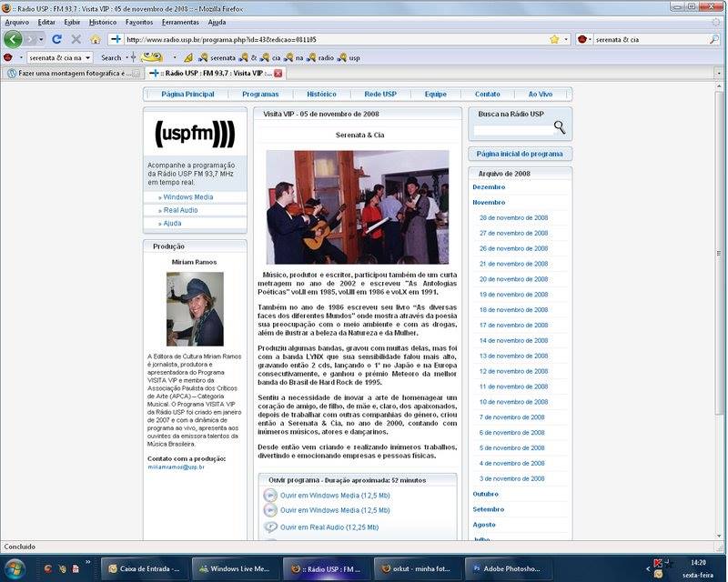728x582 pixels.
Task: Click first 'Ouvir em Windows Media' play icon
Action: click(270, 496)
